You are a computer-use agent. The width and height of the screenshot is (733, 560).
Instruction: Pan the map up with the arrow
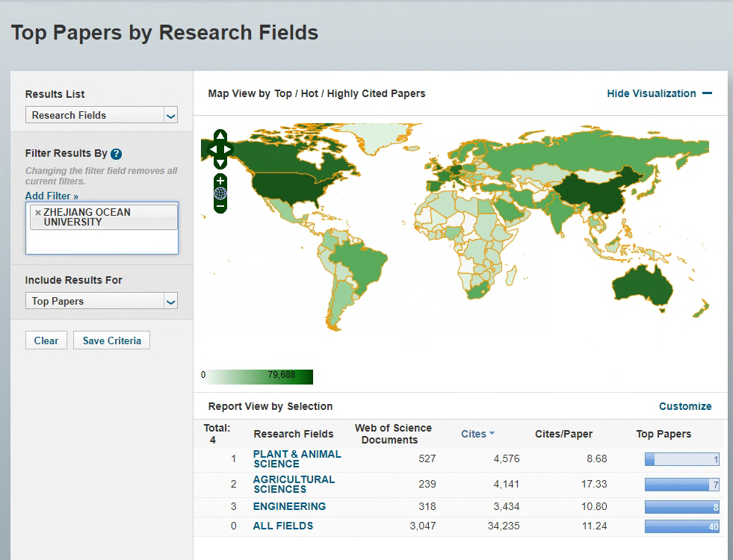pos(220,136)
